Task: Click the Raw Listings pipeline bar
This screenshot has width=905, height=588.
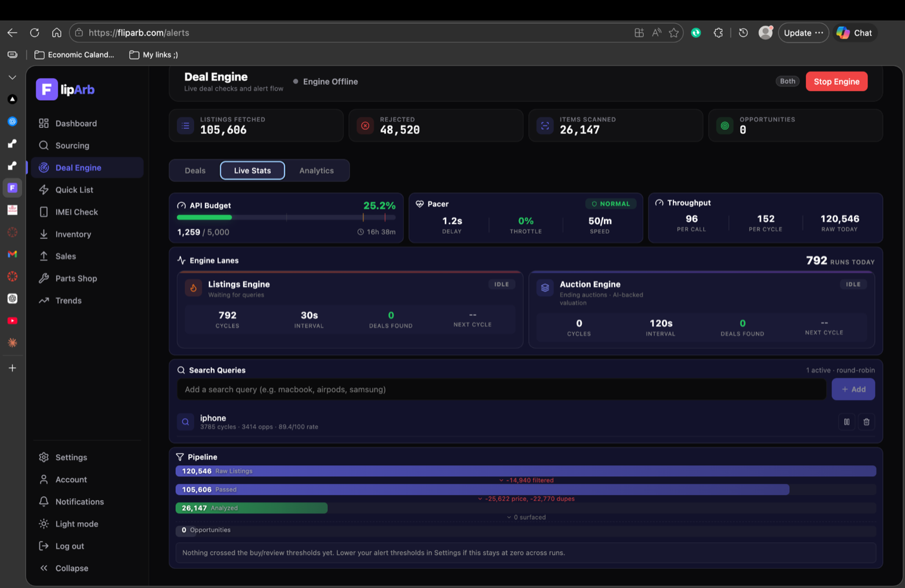Action: click(526, 471)
